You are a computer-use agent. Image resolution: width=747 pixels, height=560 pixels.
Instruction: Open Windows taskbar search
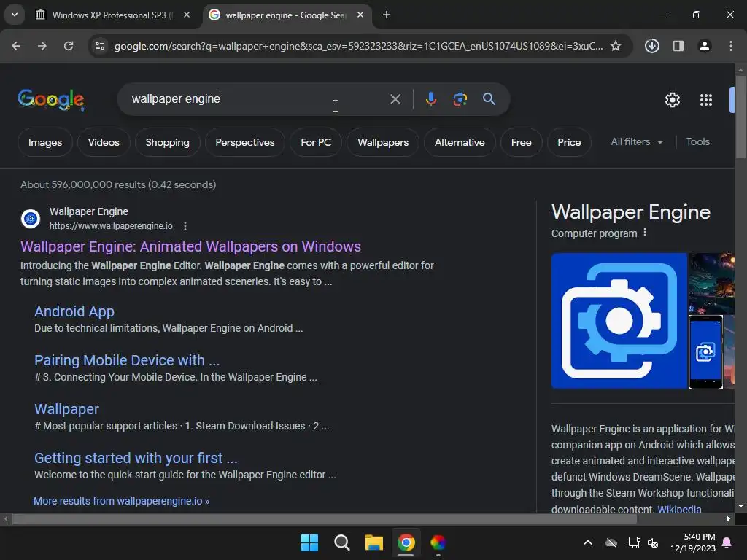341,542
